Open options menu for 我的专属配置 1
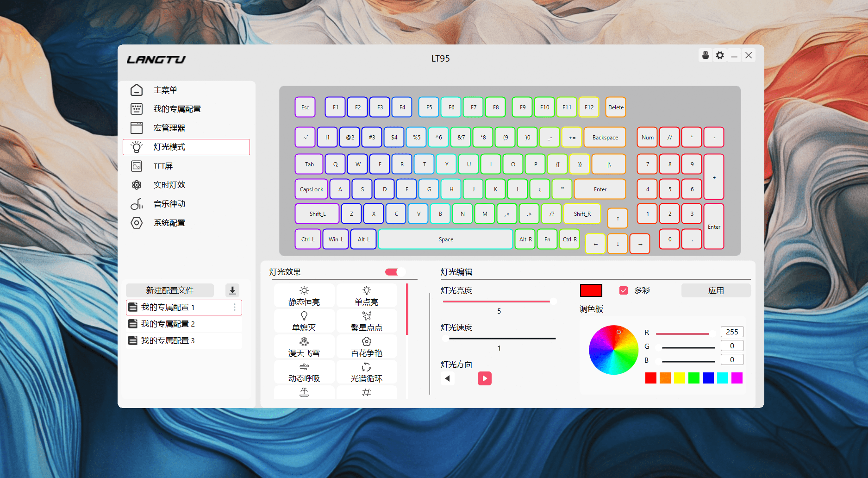The height and width of the screenshot is (478, 868). [235, 307]
